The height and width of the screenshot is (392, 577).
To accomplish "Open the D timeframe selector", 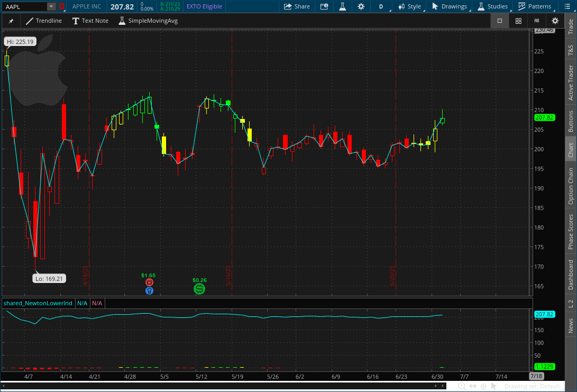I will pyautogui.click(x=381, y=6).
